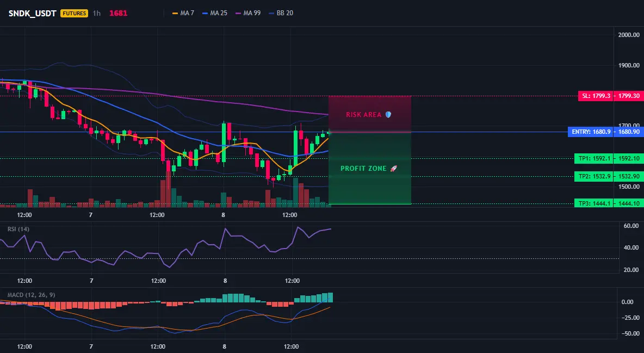The width and height of the screenshot is (644, 353).
Task: Click the PROFIT ZONE label
Action: pyautogui.click(x=363, y=169)
